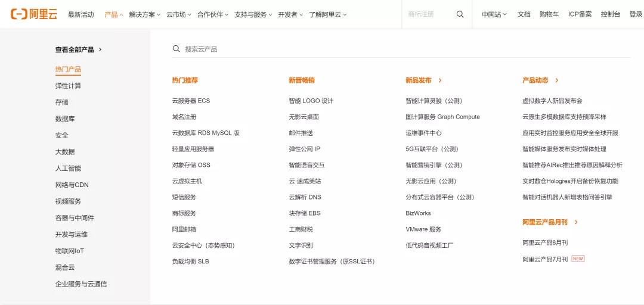The image size is (644, 305).
Task: Focus the 搜索云产品 search field
Action: tap(401, 49)
